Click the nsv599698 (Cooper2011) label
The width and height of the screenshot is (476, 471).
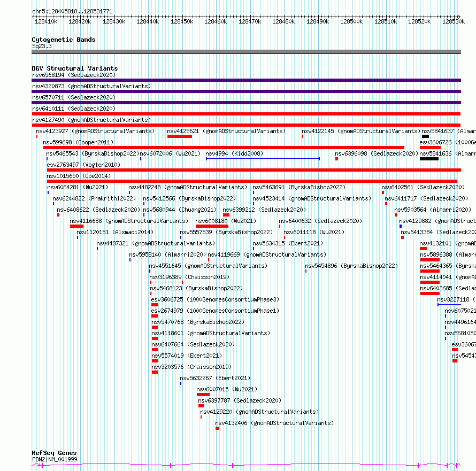(78, 142)
